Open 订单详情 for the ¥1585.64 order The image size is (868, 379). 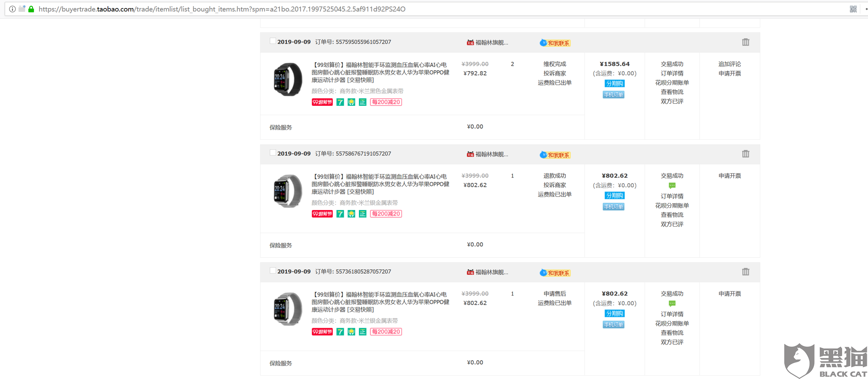[672, 73]
